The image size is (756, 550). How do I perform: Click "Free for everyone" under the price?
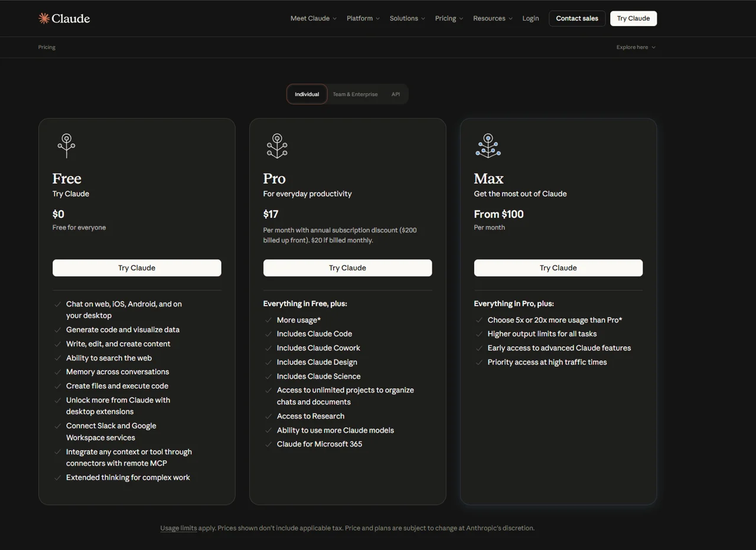tap(79, 227)
